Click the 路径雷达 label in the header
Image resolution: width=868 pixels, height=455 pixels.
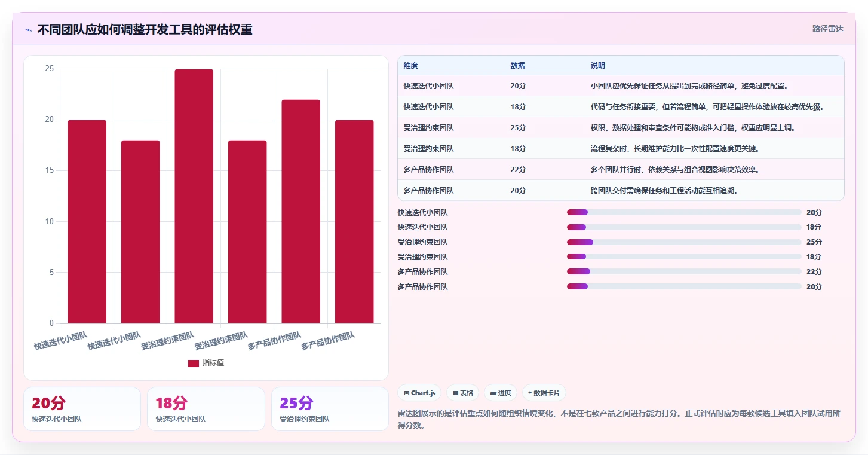pos(827,29)
